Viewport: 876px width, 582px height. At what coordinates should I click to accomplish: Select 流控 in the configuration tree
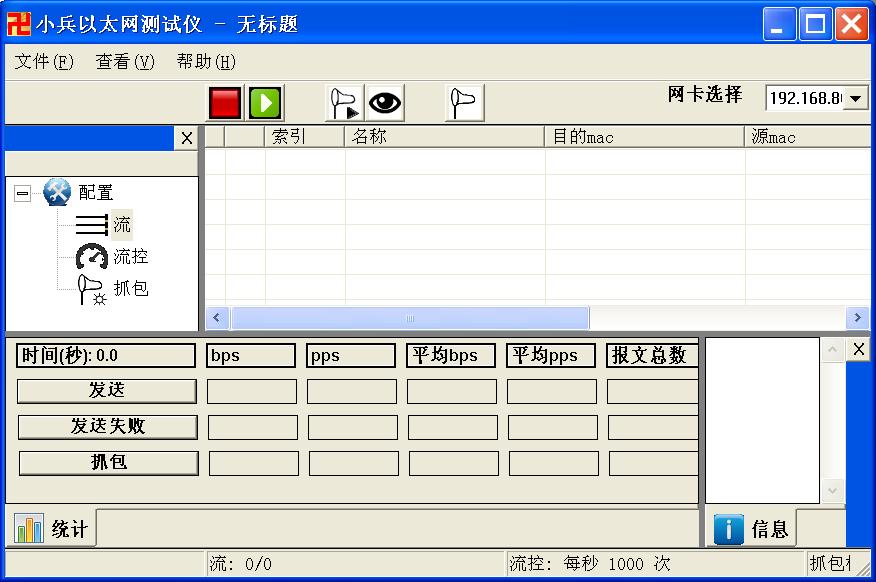[131, 256]
